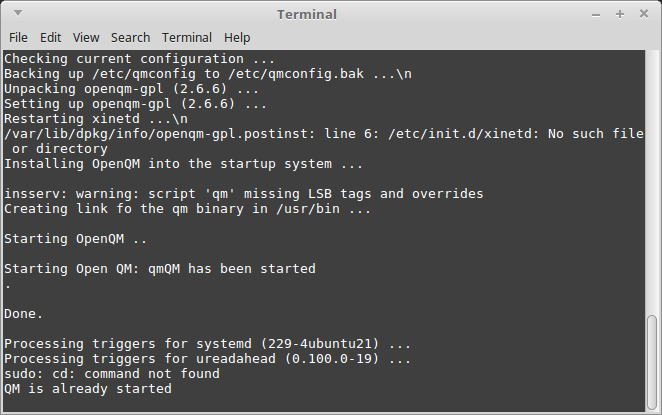Maximize the Terminal window with plus icon
This screenshot has width=662, height=415.
(x=620, y=14)
